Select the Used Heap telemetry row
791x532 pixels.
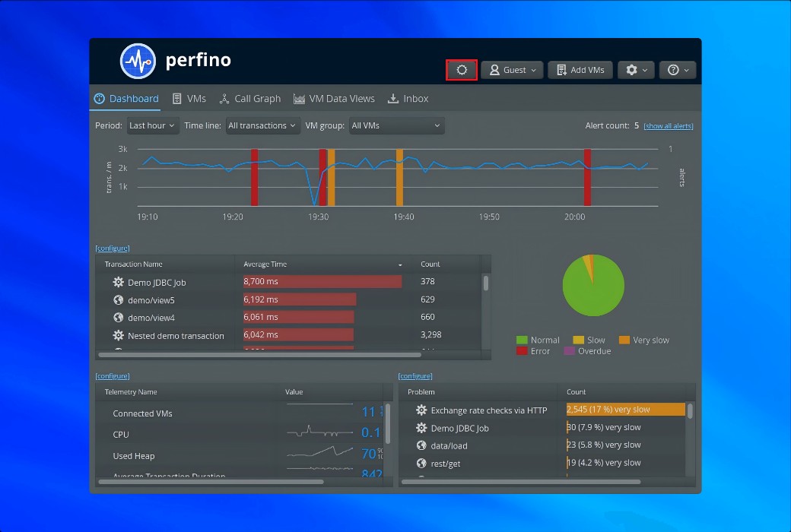(x=239, y=455)
